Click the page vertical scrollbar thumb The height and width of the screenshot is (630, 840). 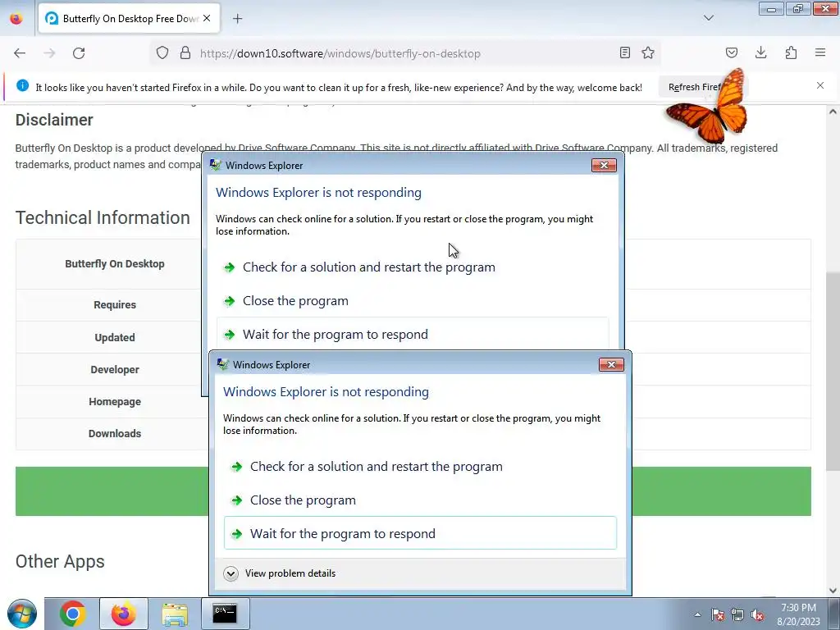pos(832,372)
